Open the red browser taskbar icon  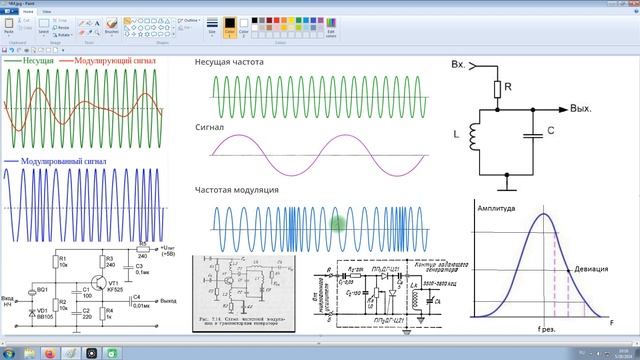point(50,353)
